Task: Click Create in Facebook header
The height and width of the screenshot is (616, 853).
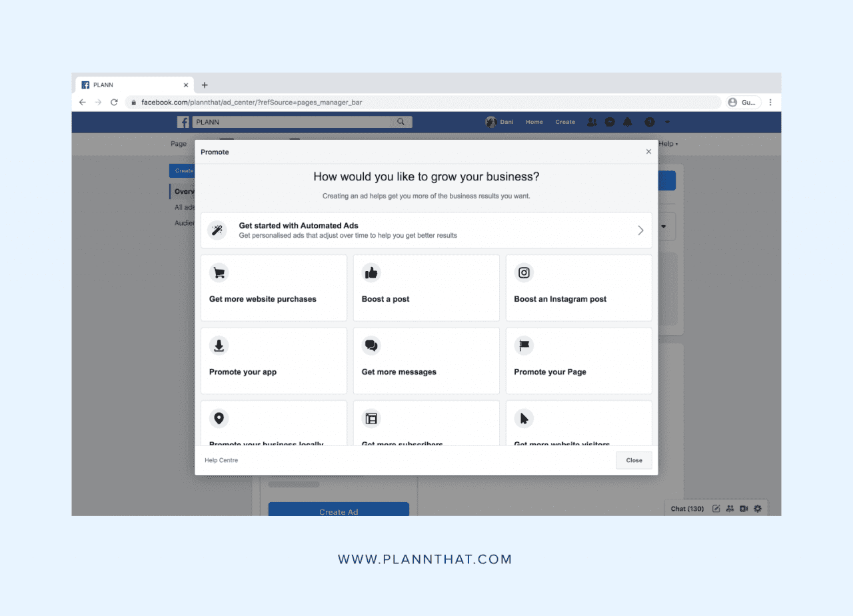Action: [x=565, y=122]
